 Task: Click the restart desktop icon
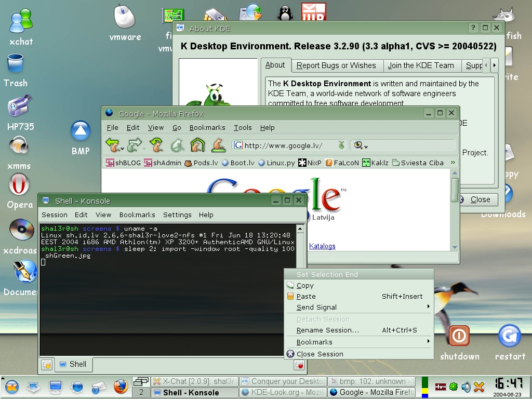pos(510,336)
